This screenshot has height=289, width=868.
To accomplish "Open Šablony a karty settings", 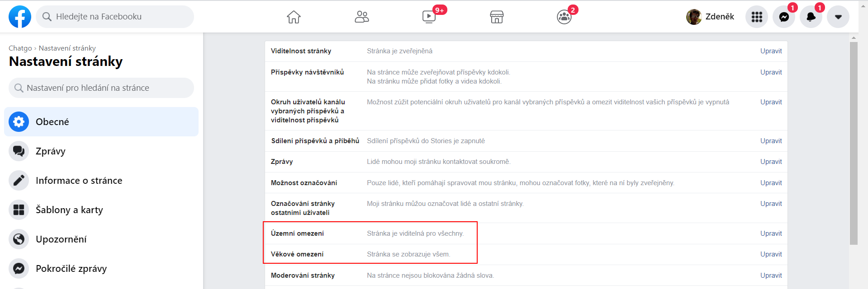I will click(101, 210).
